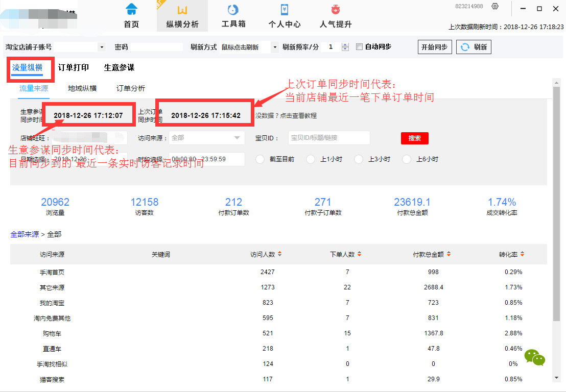Enable the 自动同步 checkbox
Viewport: 566px width, 392px height.
click(359, 47)
